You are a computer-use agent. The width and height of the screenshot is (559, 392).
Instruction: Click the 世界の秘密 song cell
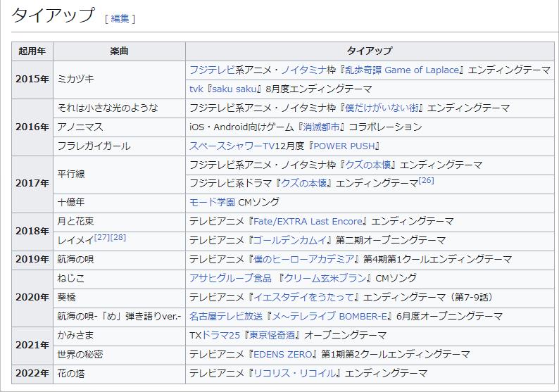pos(119,354)
